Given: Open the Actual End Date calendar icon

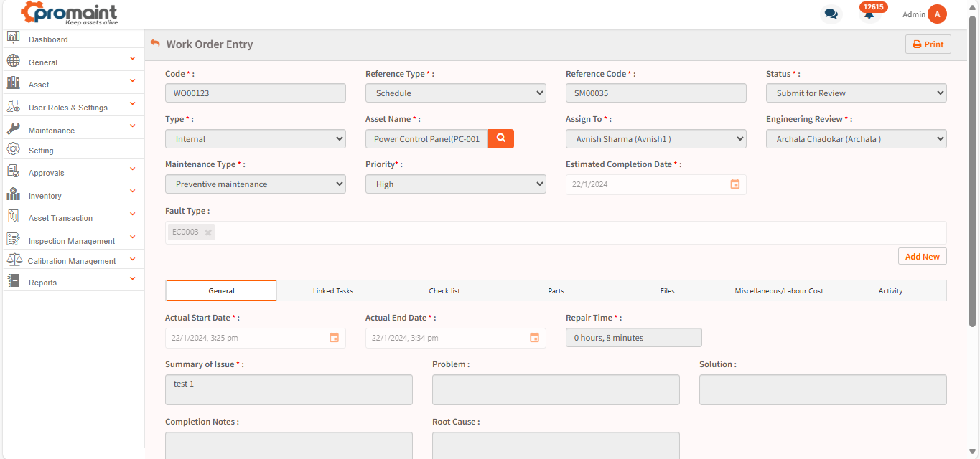Looking at the screenshot, I should (534, 338).
